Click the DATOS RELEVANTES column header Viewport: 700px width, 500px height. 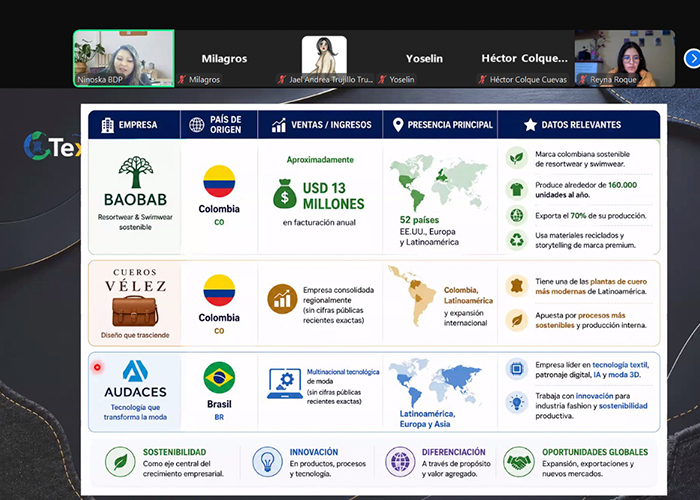tap(581, 125)
